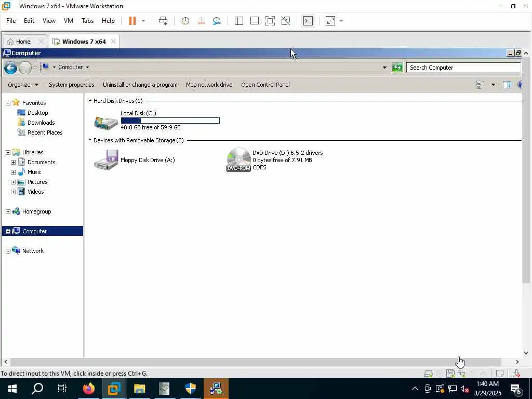Select Network in navigation pane
This screenshot has width=532, height=399.
pyautogui.click(x=33, y=251)
